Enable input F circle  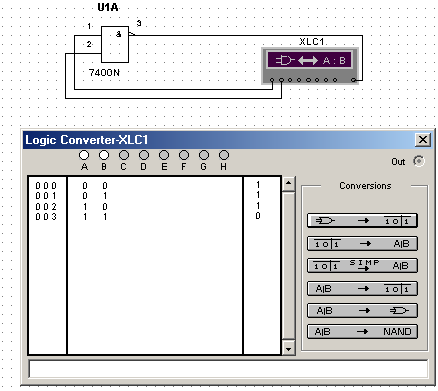184,155
